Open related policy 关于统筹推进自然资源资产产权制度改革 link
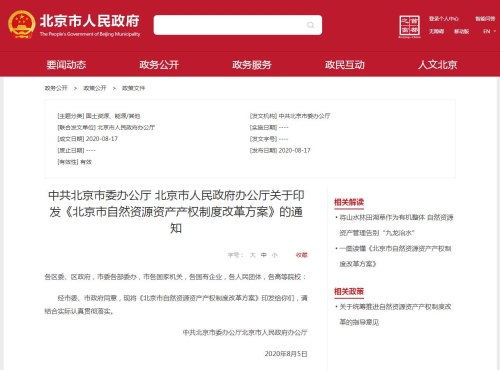This screenshot has width=500, height=370. point(395,314)
